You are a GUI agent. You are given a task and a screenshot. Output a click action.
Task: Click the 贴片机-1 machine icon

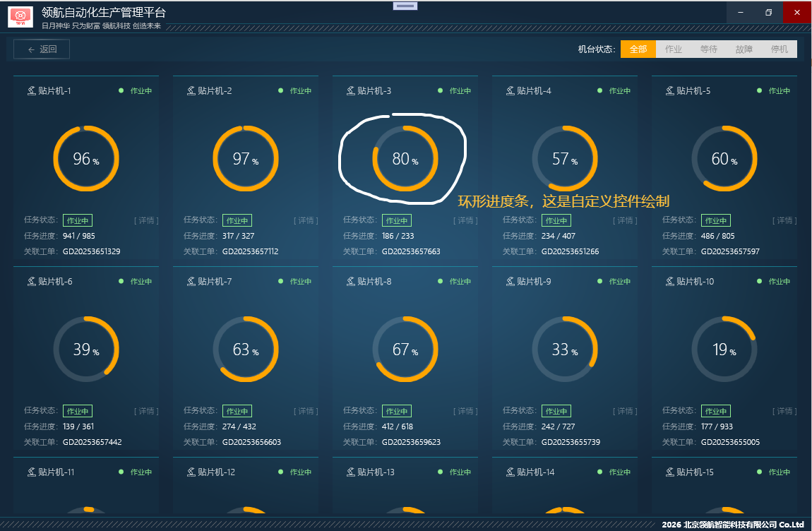[32, 90]
